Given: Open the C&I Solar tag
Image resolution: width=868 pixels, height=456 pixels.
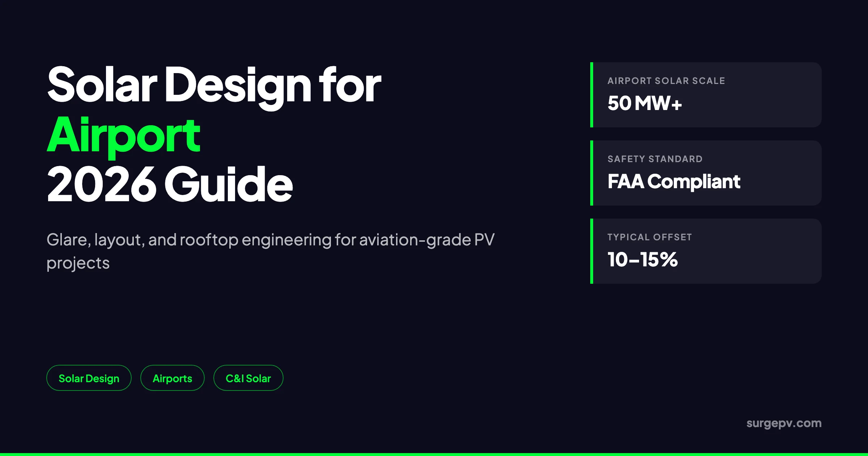Looking at the screenshot, I should [x=248, y=378].
